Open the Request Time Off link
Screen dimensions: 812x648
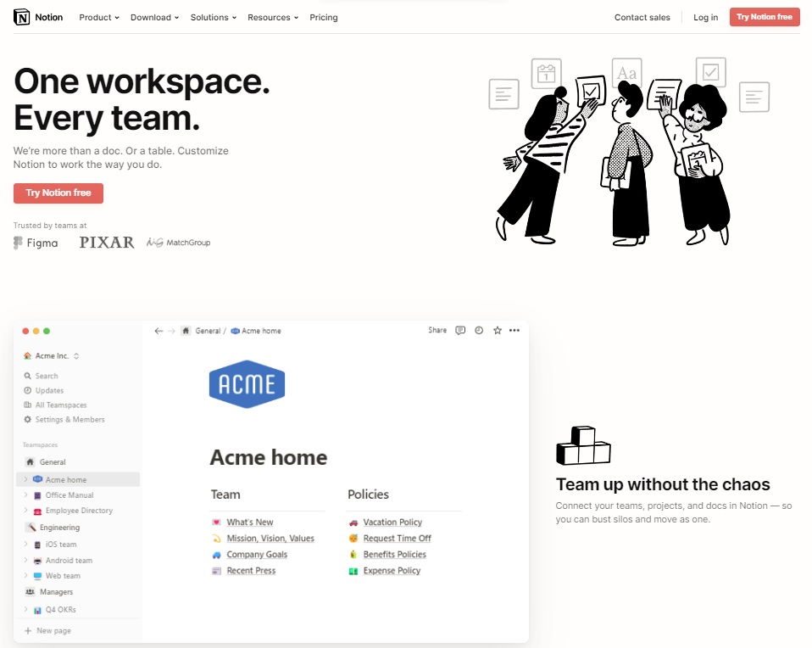click(398, 538)
